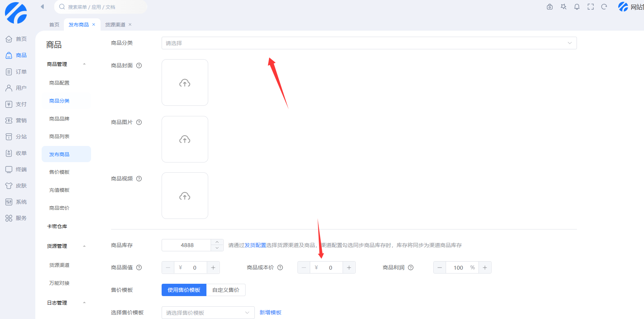This screenshot has width=644, height=319.
Task: Select the 使用售价模板 option
Action: (x=184, y=290)
